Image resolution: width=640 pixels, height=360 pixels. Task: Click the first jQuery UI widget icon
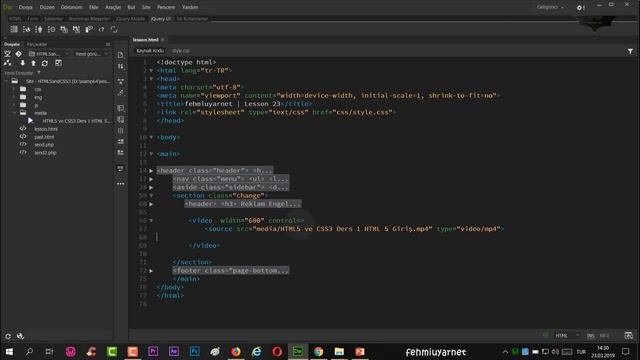point(14,29)
